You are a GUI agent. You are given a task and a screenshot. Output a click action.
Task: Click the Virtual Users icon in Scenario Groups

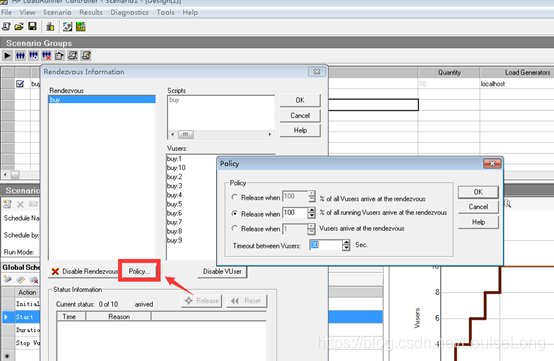pyautogui.click(x=20, y=55)
